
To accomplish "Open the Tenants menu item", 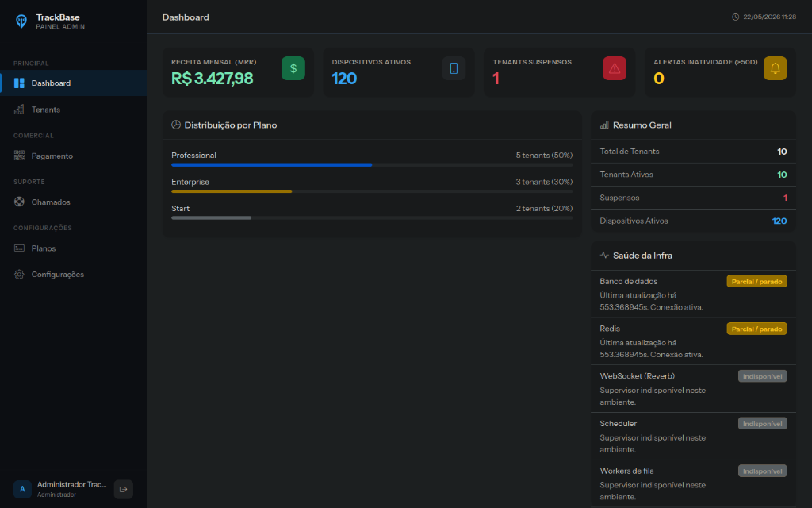I will [74, 110].
